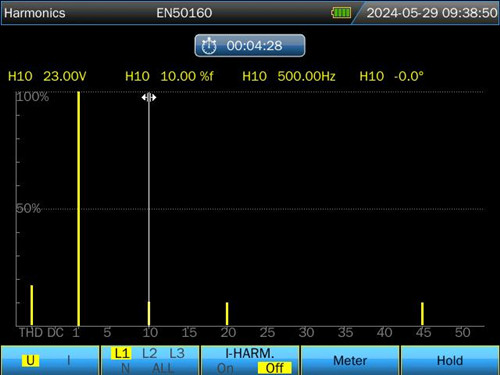Select the fundamental harmonic 1 bar
The image size is (500, 375).
(x=78, y=209)
